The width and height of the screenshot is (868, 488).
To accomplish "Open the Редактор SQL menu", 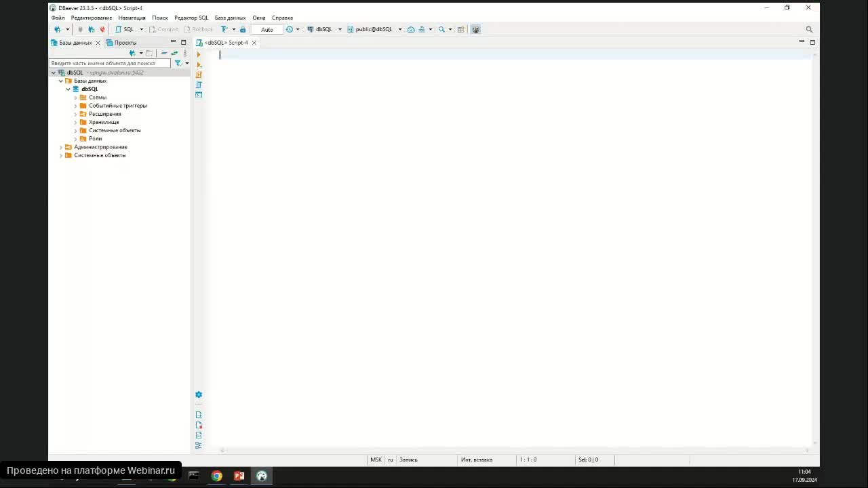I will point(191,18).
